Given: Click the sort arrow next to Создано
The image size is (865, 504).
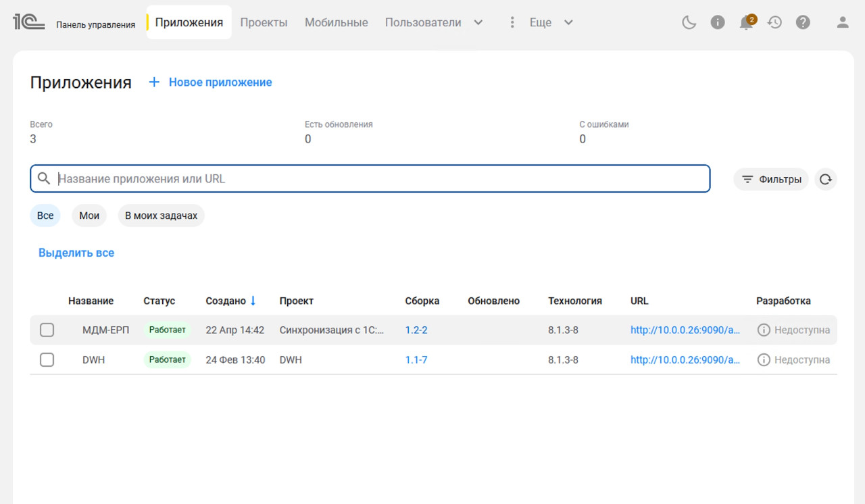Looking at the screenshot, I should tap(253, 301).
